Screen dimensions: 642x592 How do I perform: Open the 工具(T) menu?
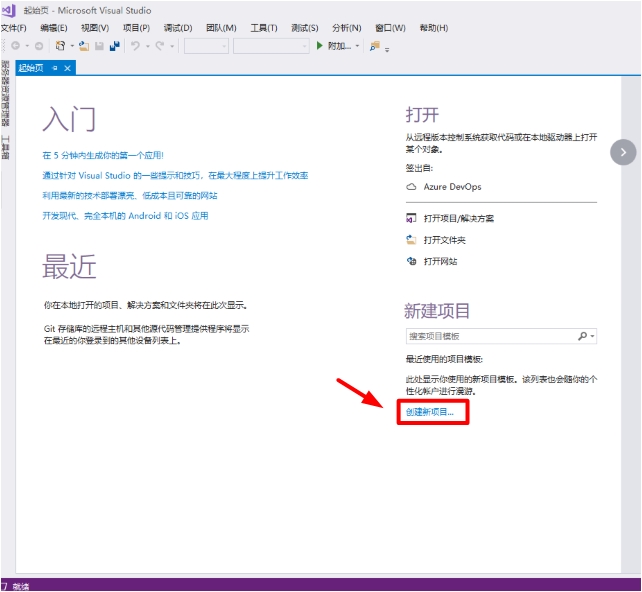(x=264, y=28)
